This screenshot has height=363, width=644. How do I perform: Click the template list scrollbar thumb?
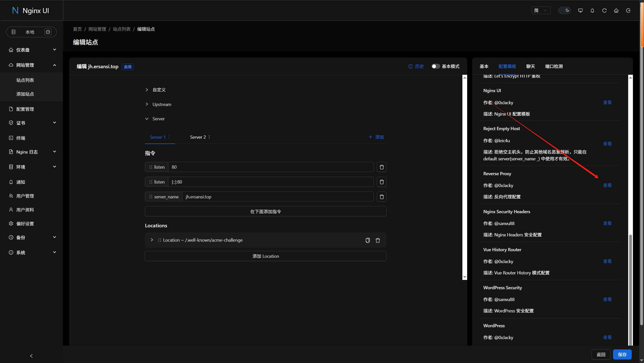(630, 289)
